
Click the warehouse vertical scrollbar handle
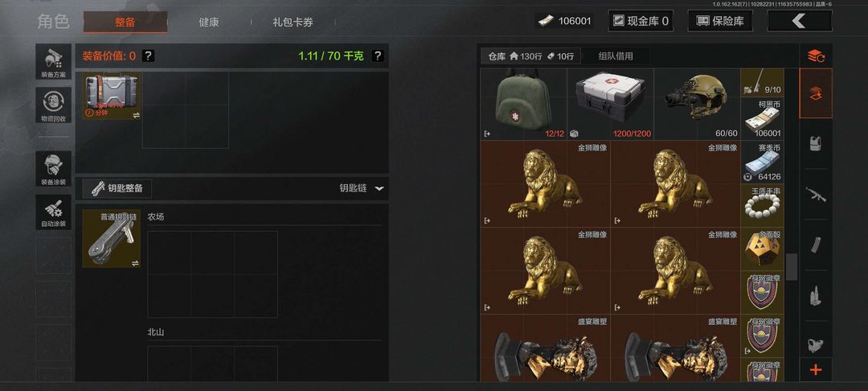tap(792, 267)
